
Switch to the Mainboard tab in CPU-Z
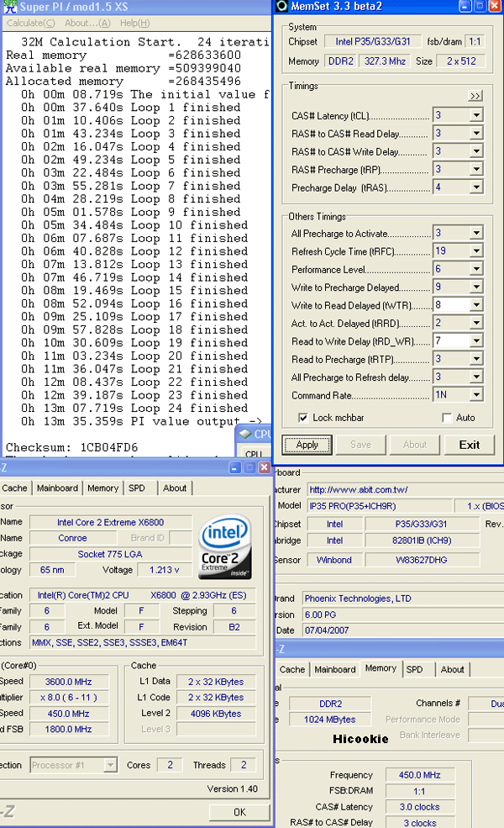coord(57,488)
